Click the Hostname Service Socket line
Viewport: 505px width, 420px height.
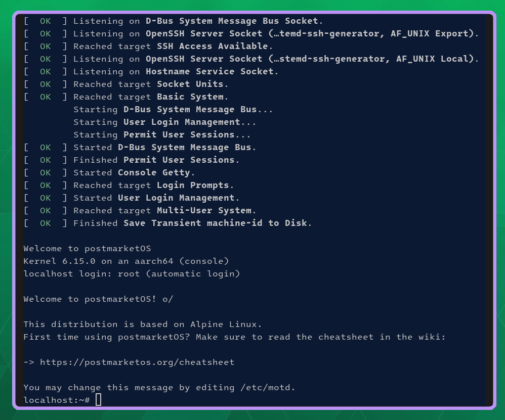151,71
